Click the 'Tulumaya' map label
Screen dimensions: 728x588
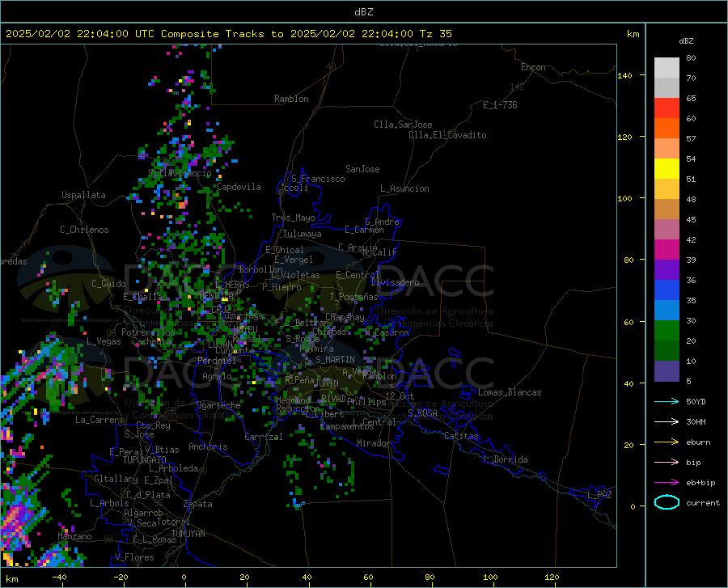[x=303, y=234]
